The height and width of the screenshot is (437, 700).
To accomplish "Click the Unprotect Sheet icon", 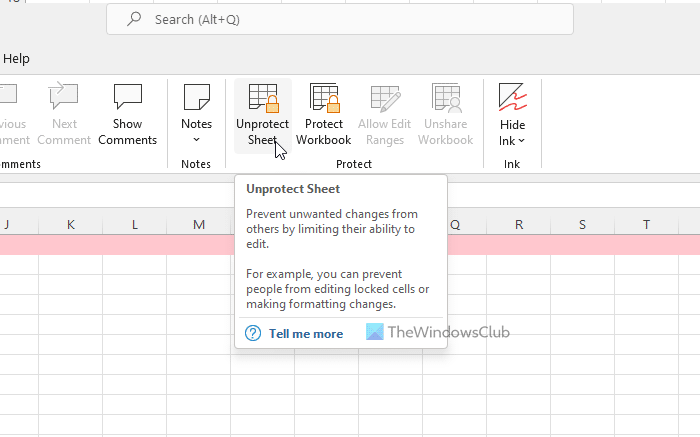I will [x=263, y=99].
